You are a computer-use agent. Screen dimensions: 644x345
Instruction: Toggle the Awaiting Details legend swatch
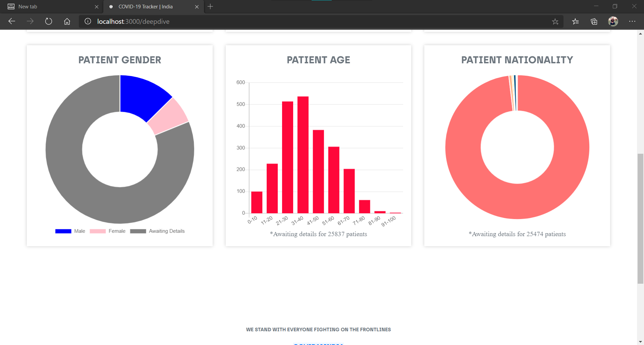tap(138, 231)
